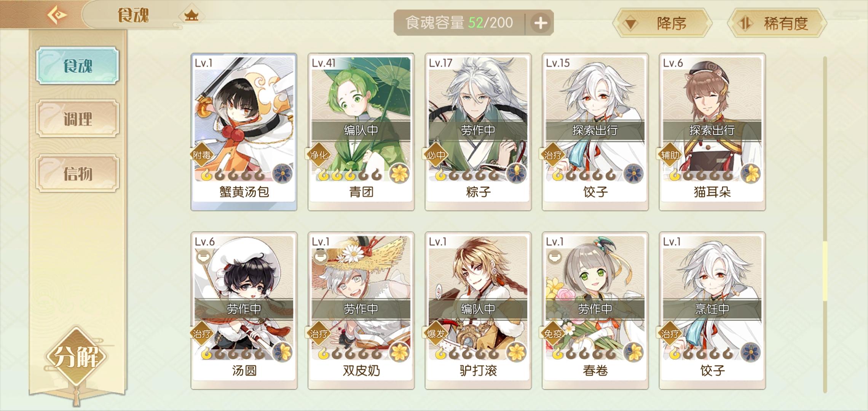Click the 必中 tag on 粽子
This screenshot has height=411, width=868.
tap(436, 155)
